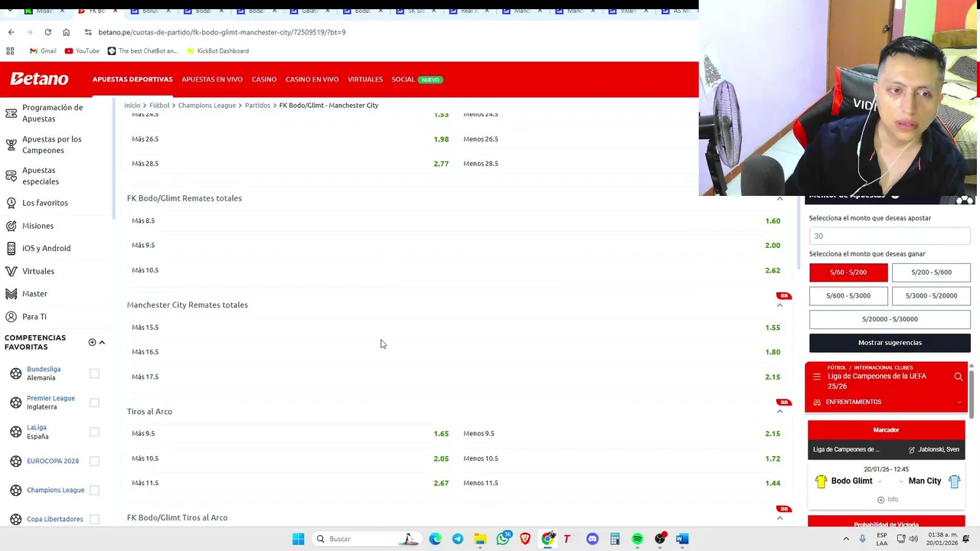
Task: Open Word from the taskbar
Action: click(x=682, y=539)
